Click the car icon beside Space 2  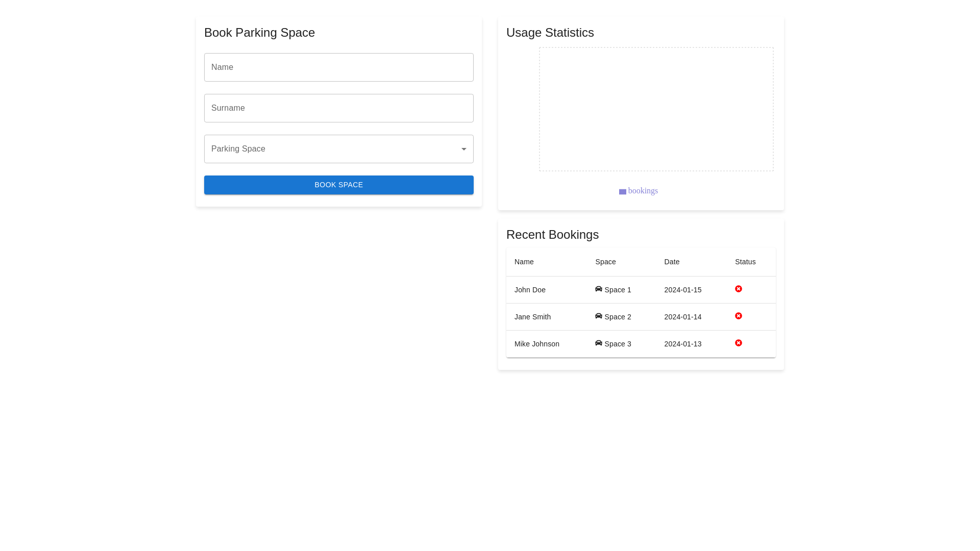tap(598, 316)
